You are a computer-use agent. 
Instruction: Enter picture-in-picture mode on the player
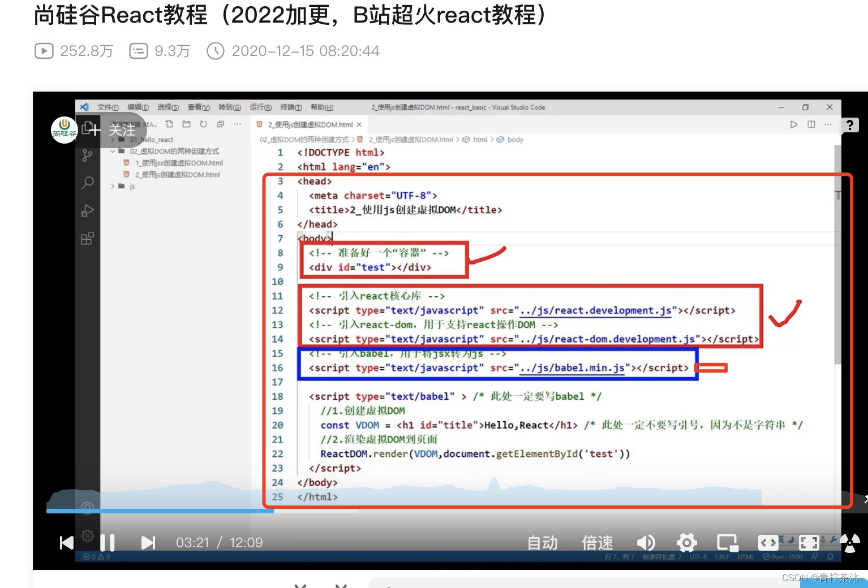click(x=727, y=543)
